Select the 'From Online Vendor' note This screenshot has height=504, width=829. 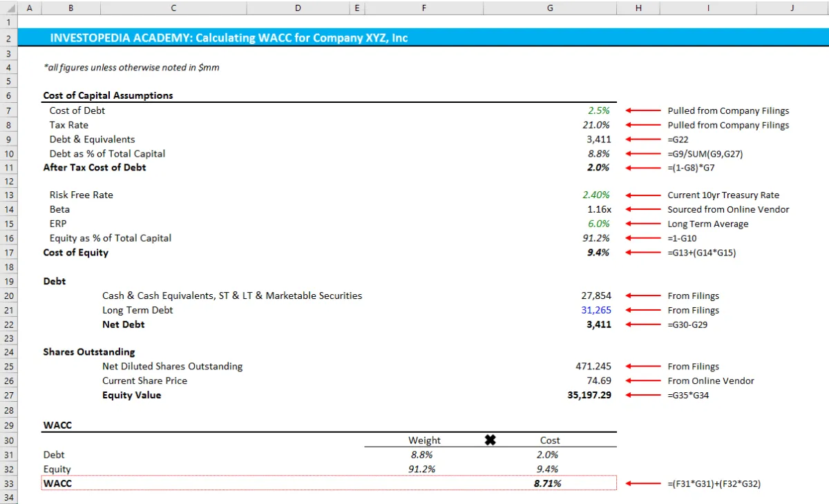(x=711, y=381)
